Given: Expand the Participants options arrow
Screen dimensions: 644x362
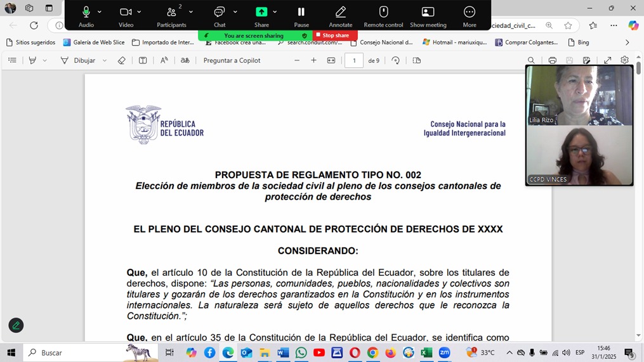Looking at the screenshot, I should click(x=191, y=12).
